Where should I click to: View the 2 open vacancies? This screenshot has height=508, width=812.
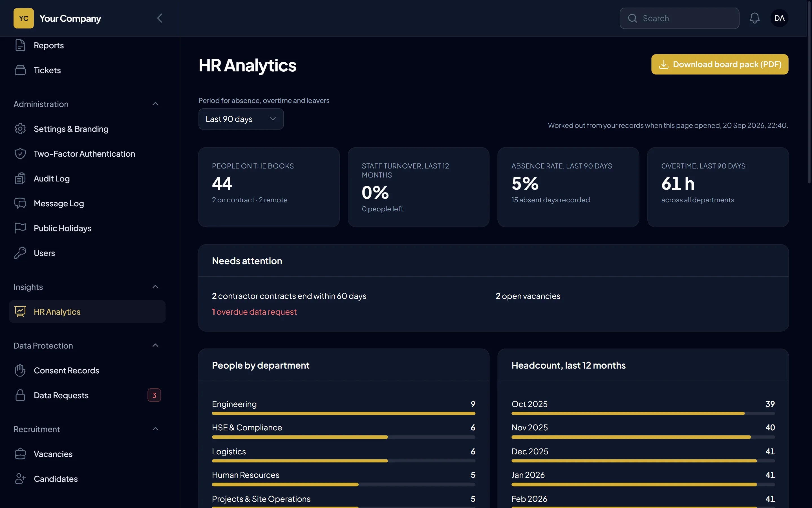click(x=528, y=296)
